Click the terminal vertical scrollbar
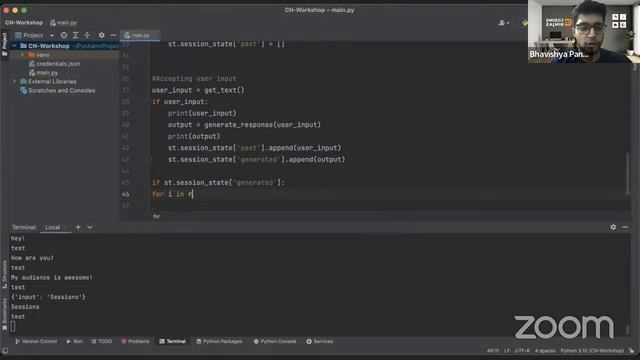Image resolution: width=640 pixels, height=360 pixels. [x=627, y=329]
